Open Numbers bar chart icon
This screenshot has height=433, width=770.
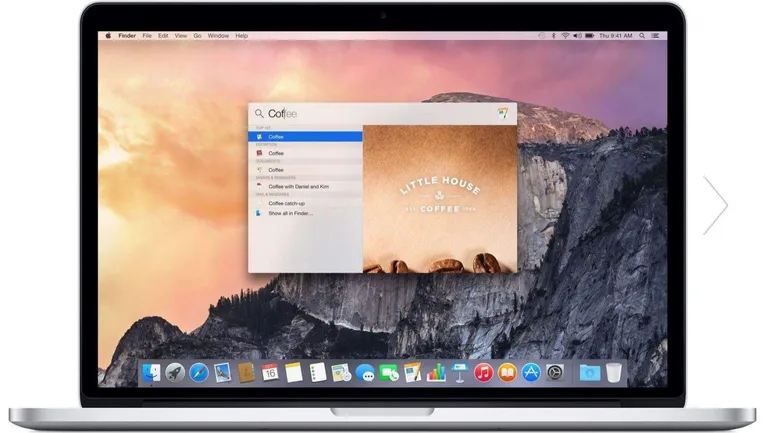436,373
